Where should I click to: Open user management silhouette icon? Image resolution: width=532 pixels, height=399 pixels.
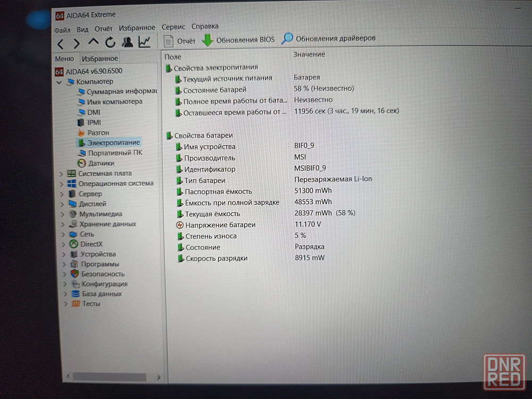point(128,42)
